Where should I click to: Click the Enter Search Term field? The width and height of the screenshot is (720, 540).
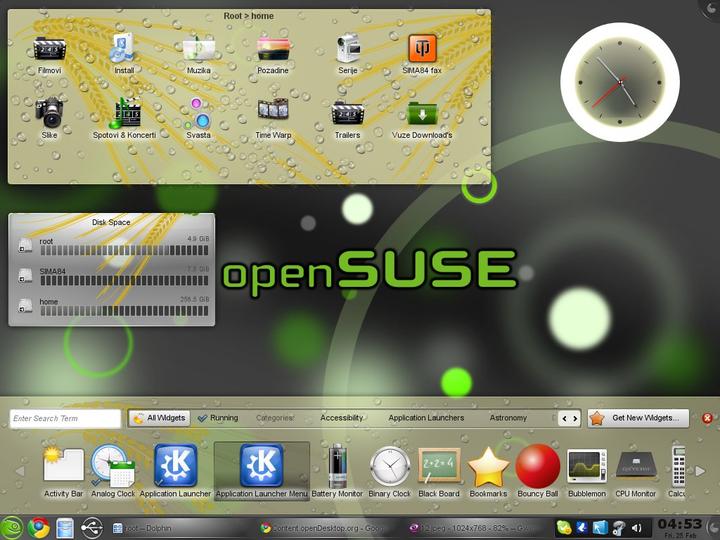coord(65,418)
